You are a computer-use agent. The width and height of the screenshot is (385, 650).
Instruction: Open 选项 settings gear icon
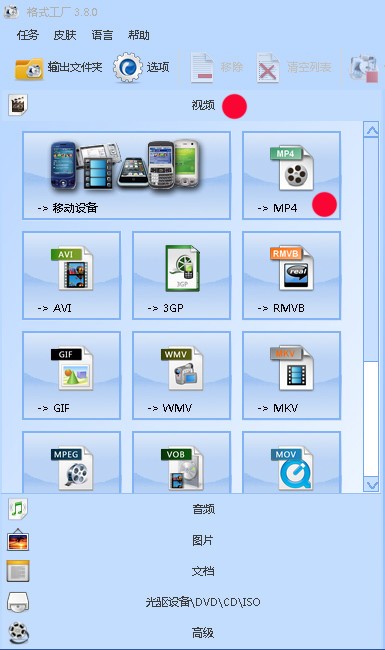coord(128,67)
